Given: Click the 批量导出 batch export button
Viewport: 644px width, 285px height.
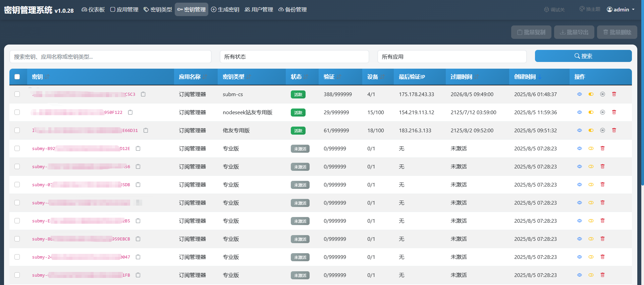Looking at the screenshot, I should pyautogui.click(x=574, y=32).
